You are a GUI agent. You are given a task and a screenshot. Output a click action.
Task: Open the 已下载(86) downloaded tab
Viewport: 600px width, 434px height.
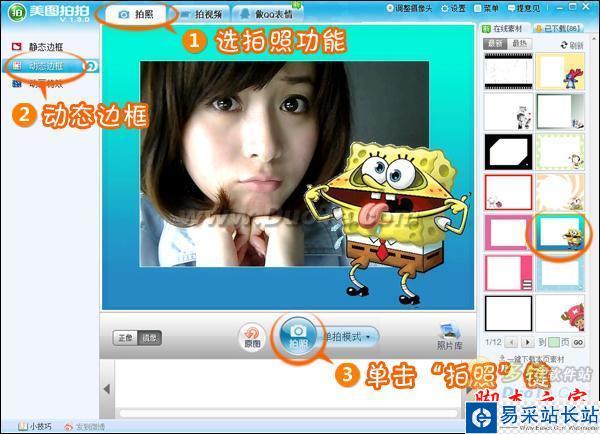[x=557, y=28]
